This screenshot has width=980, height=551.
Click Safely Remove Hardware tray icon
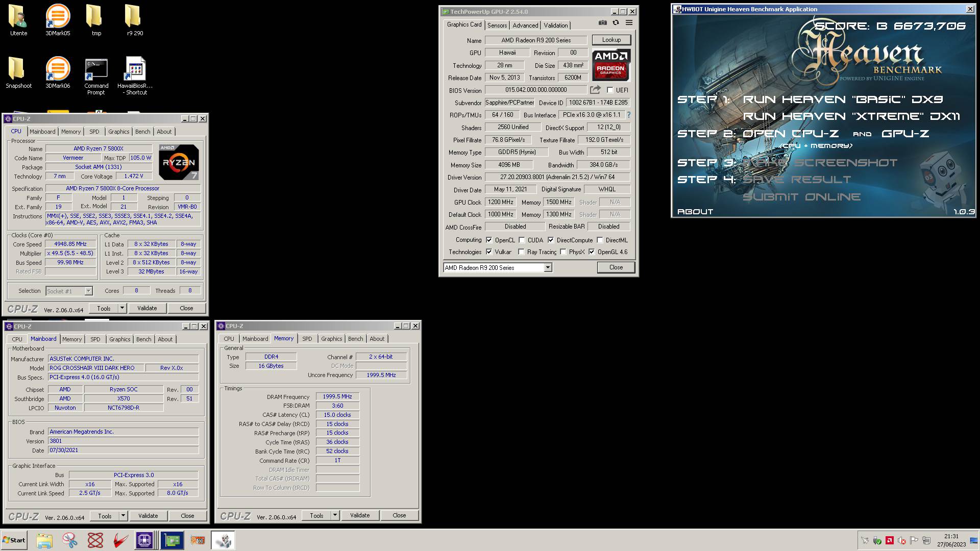pos(877,541)
